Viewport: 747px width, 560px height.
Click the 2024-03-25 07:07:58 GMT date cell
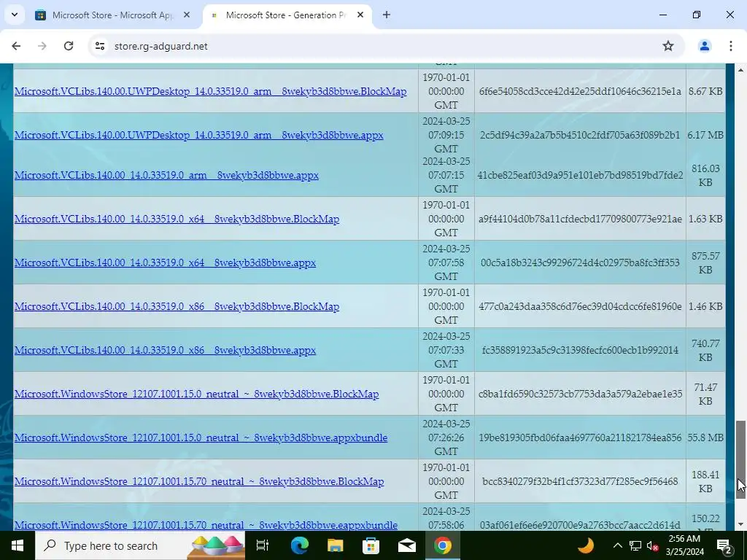pos(446,262)
